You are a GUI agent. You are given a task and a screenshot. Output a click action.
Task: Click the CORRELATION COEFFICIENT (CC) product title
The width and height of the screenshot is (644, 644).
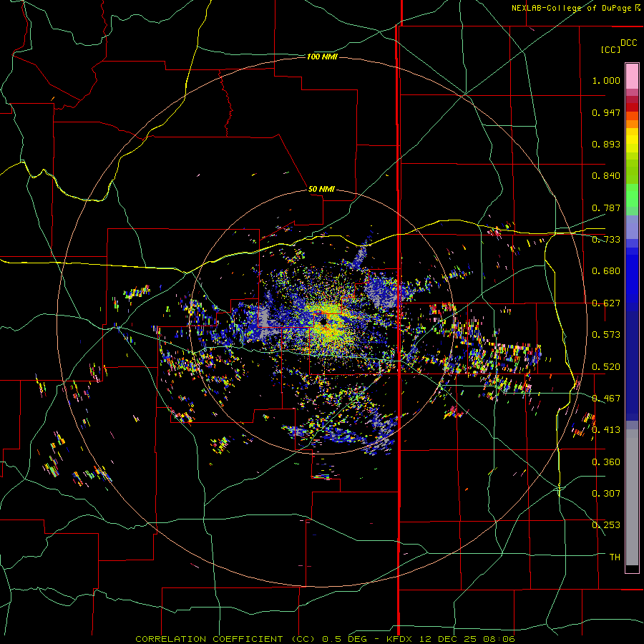[x=225, y=639]
